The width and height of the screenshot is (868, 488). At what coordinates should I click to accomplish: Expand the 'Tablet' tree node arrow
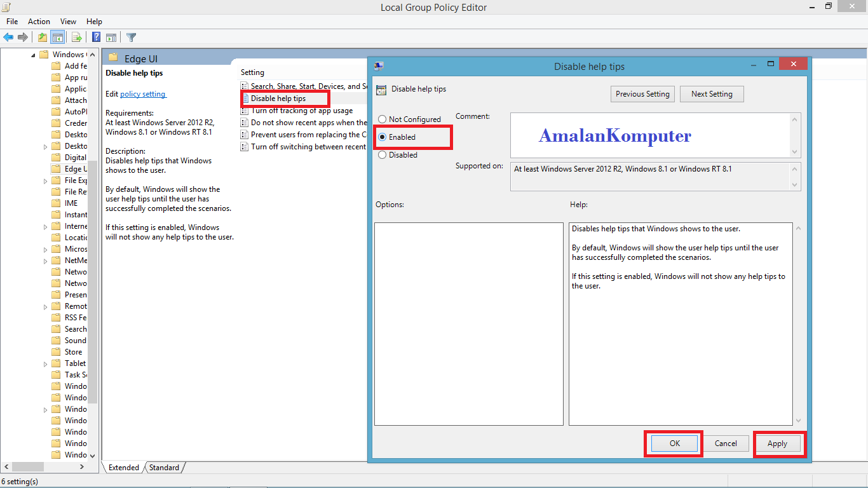pyautogui.click(x=46, y=363)
